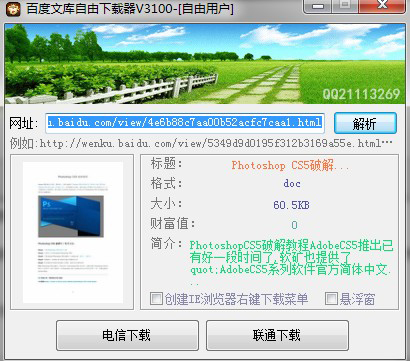Viewport: 410px width, 361px height.
Task: Click the 电信下载 download button
Action: click(127, 335)
